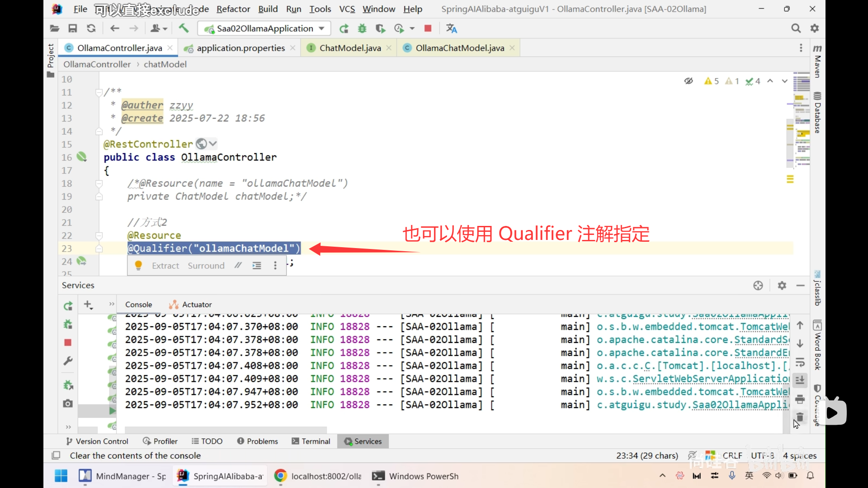This screenshot has height=488, width=868.
Task: Click Extract in floating toolbar
Action: [x=165, y=266]
